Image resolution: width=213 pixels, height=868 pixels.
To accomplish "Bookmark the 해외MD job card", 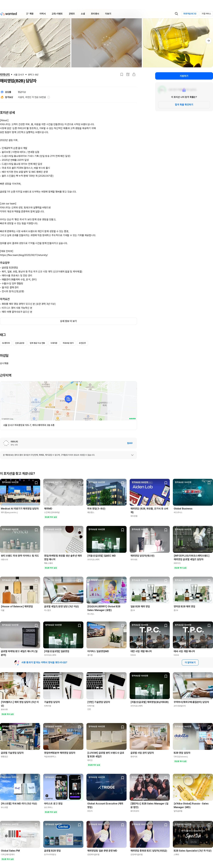I will pyautogui.click(x=79, y=483).
